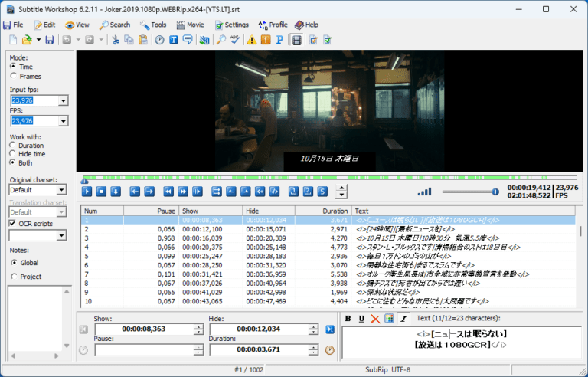Open the File menu

(14, 25)
